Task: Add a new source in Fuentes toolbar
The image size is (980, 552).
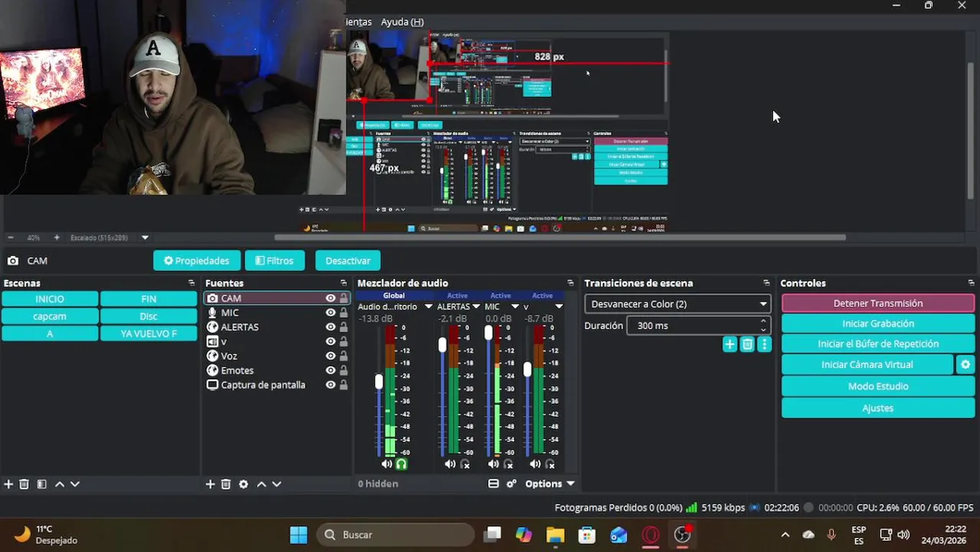Action: coord(210,484)
